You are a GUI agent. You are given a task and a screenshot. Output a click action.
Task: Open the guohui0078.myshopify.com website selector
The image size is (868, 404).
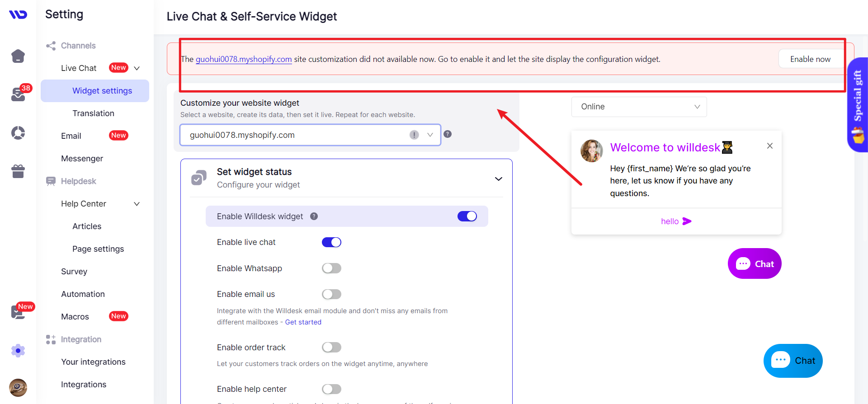click(310, 135)
